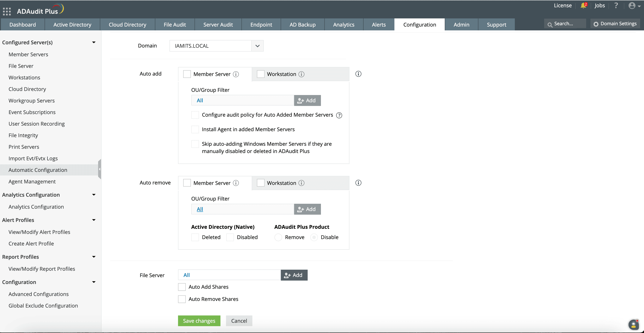644x333 pixels.
Task: Click the Domain Settings gear button
Action: 615,24
